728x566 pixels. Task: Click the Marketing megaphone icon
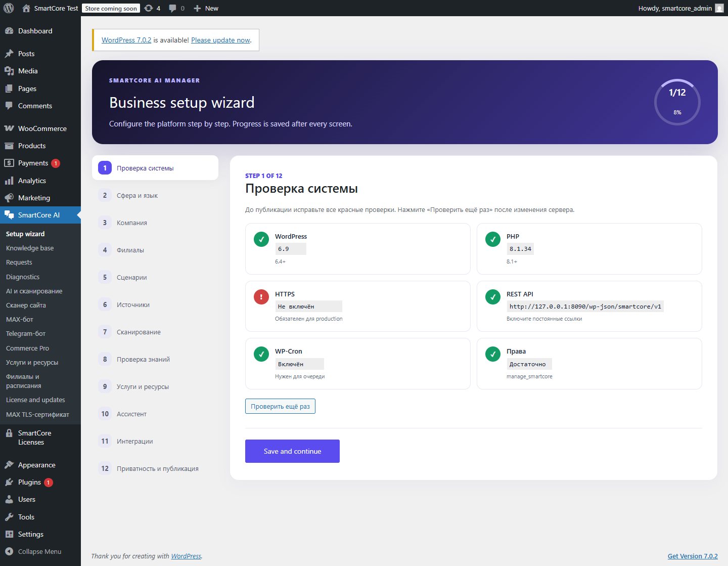point(9,198)
